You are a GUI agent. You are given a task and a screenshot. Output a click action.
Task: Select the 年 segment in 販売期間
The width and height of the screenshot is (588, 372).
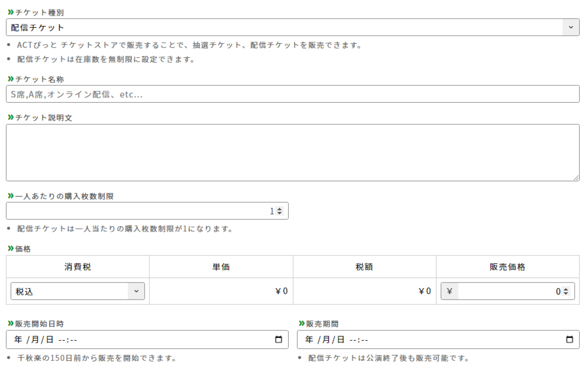309,339
